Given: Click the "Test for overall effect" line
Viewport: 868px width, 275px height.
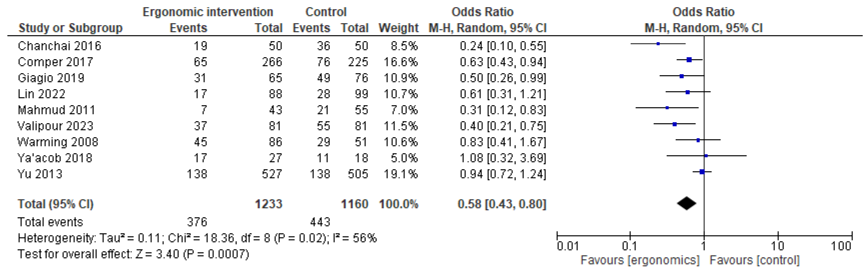Looking at the screenshot, I should [x=133, y=254].
